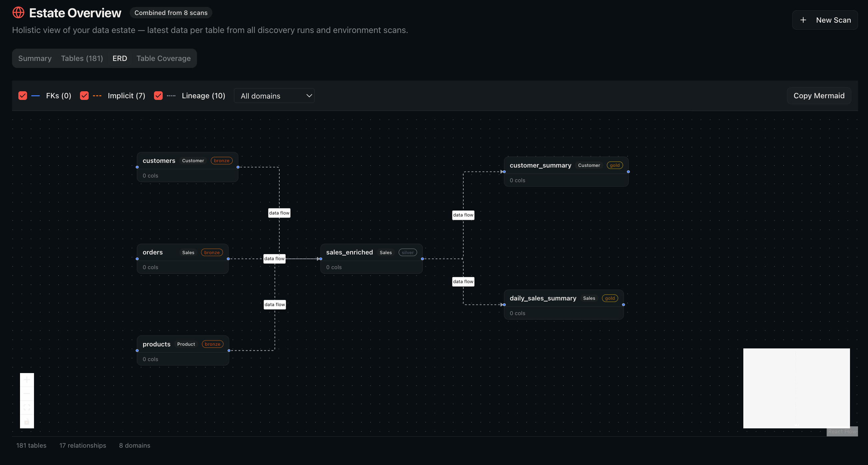Click 0 cols under customers node
The width and height of the screenshot is (868, 465).
[150, 176]
